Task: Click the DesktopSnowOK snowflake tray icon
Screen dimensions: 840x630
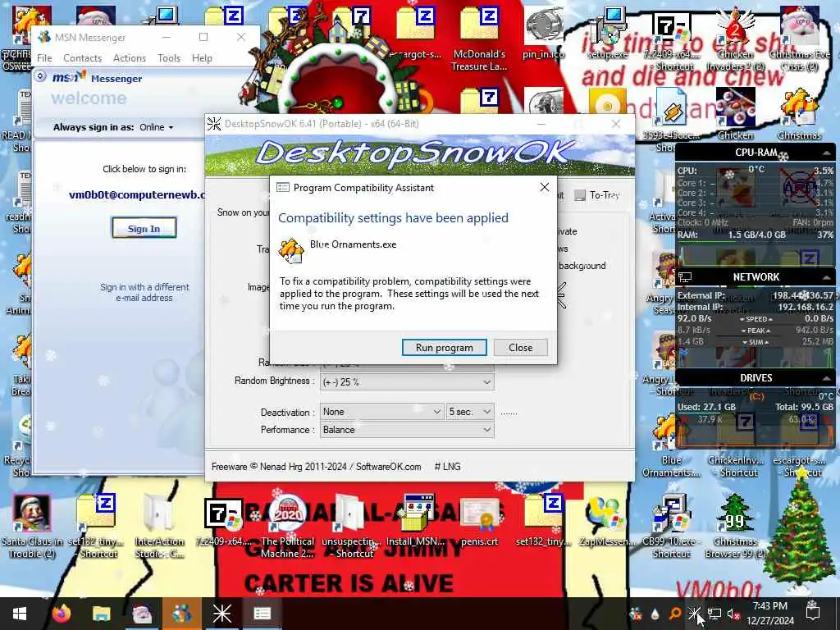Action: tap(694, 614)
